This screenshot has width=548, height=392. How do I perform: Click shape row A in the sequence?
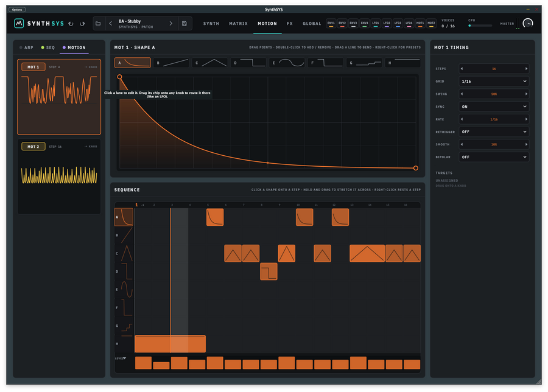[x=124, y=217]
